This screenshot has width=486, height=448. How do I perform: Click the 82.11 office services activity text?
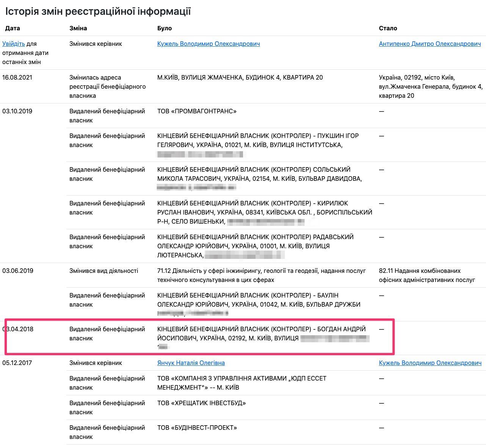tap(427, 276)
